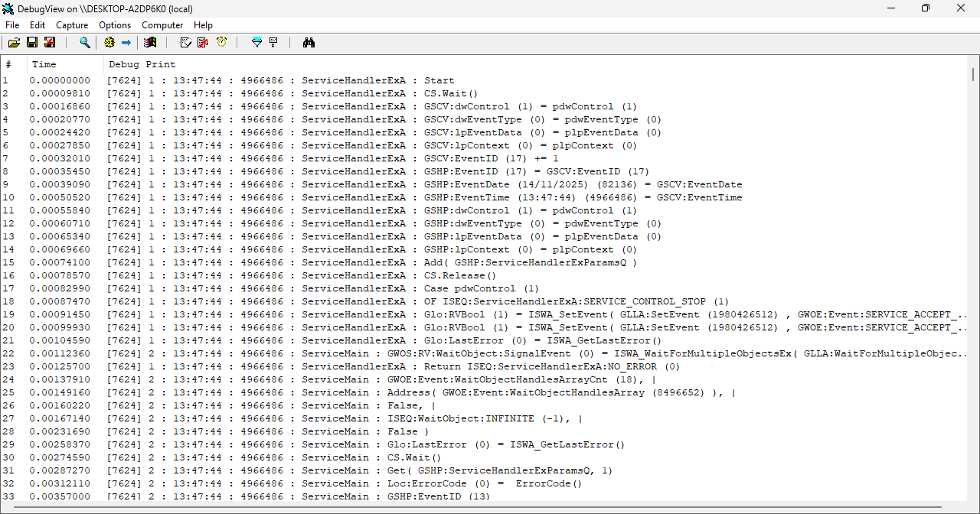Viewport: 980px width, 514px height.
Task: Toggle Capture Kernel gear icon
Action: click(109, 43)
